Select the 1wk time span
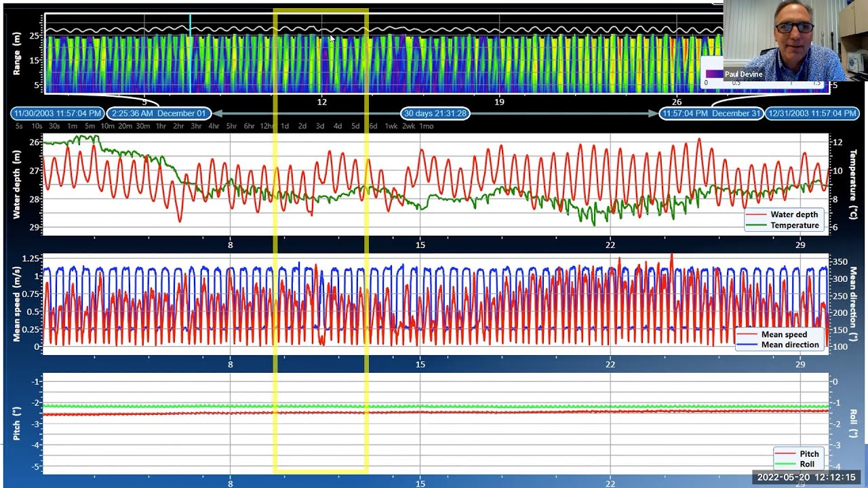This screenshot has height=488, width=868. point(391,126)
